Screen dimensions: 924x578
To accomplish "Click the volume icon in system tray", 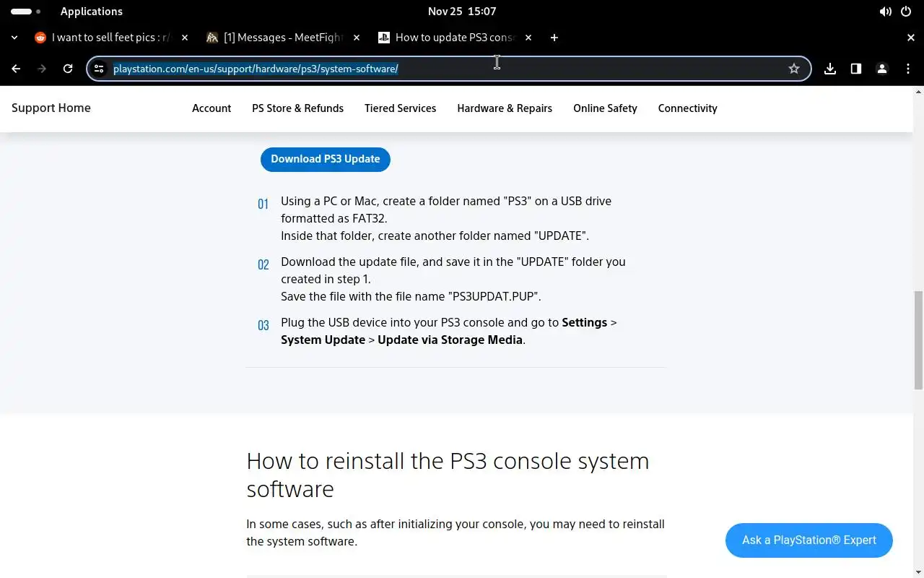I will pyautogui.click(x=886, y=12).
